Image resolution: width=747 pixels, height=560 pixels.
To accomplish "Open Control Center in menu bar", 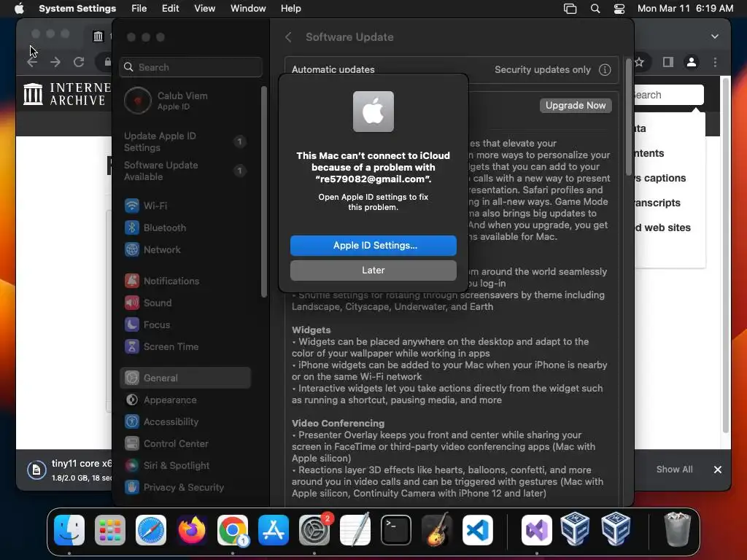I will tap(619, 9).
